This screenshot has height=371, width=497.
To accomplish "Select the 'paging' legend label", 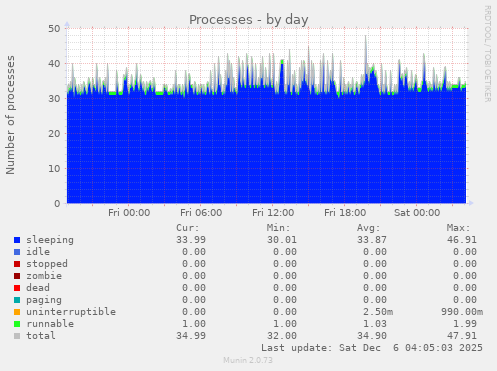I will tap(44, 300).
